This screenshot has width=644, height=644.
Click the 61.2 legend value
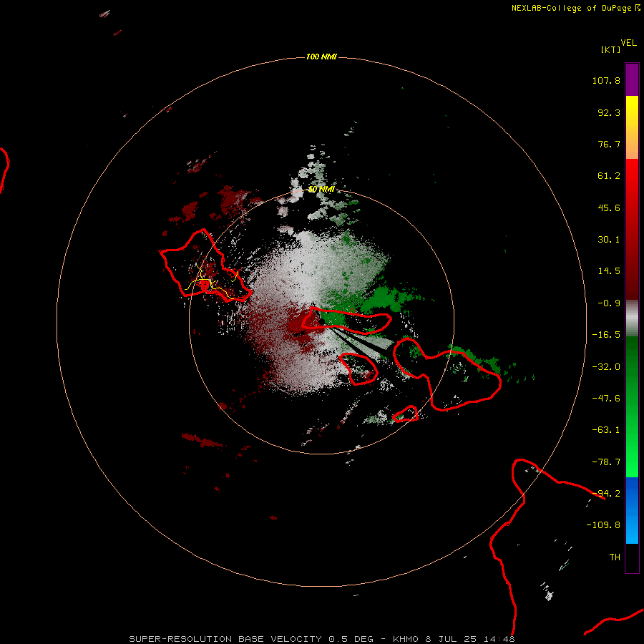(609, 176)
